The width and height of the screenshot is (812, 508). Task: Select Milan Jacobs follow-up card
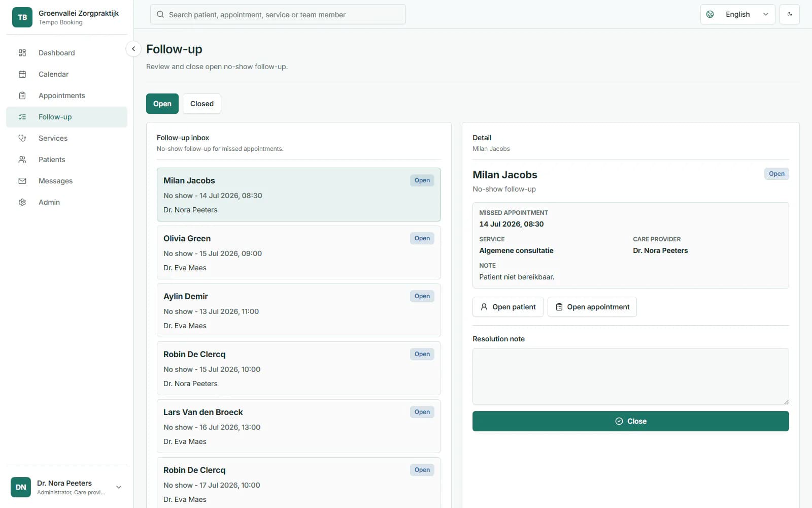coord(299,195)
